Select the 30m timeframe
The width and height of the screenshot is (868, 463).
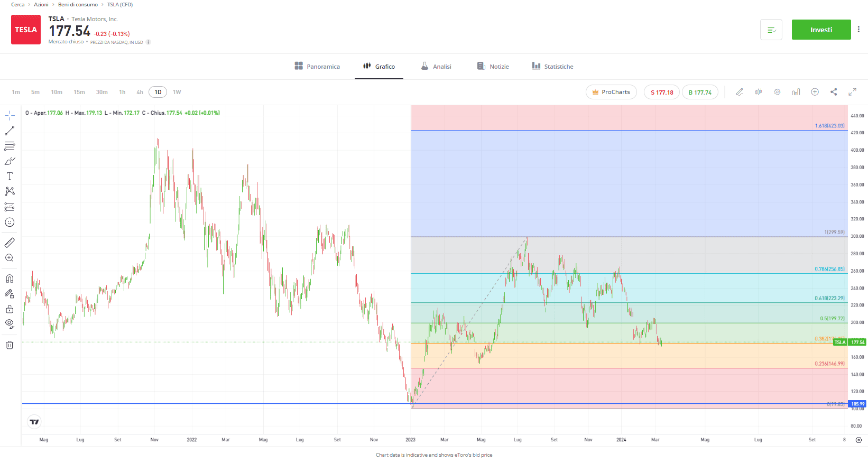102,92
